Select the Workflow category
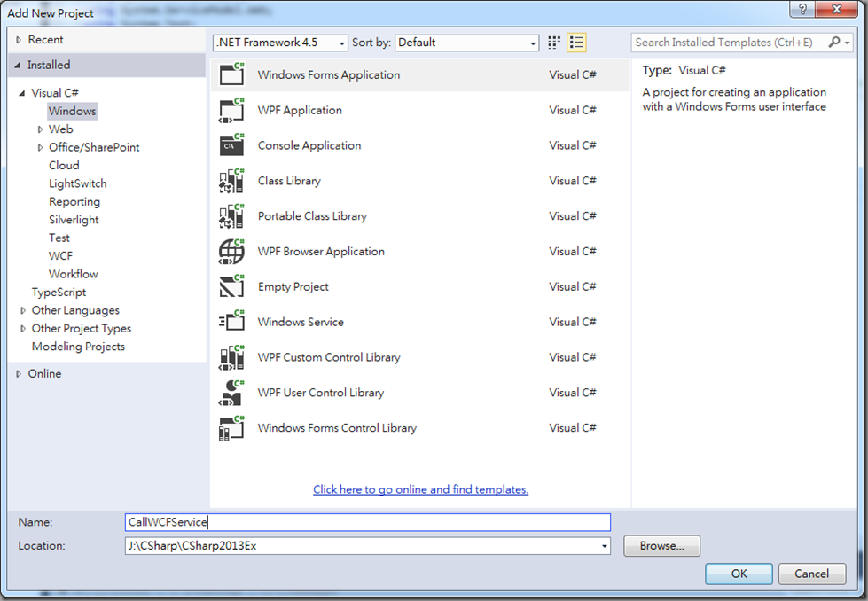The width and height of the screenshot is (868, 601). [73, 274]
